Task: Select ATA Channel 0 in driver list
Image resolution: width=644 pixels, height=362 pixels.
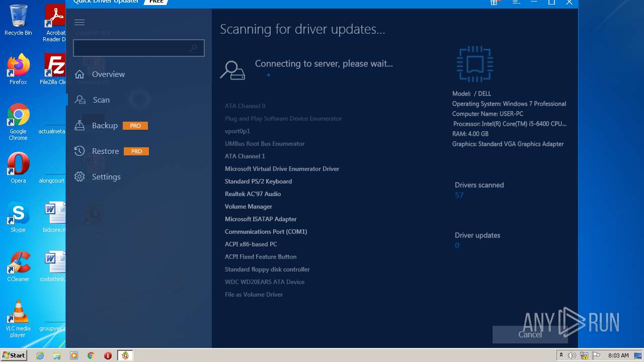Action: [x=245, y=106]
